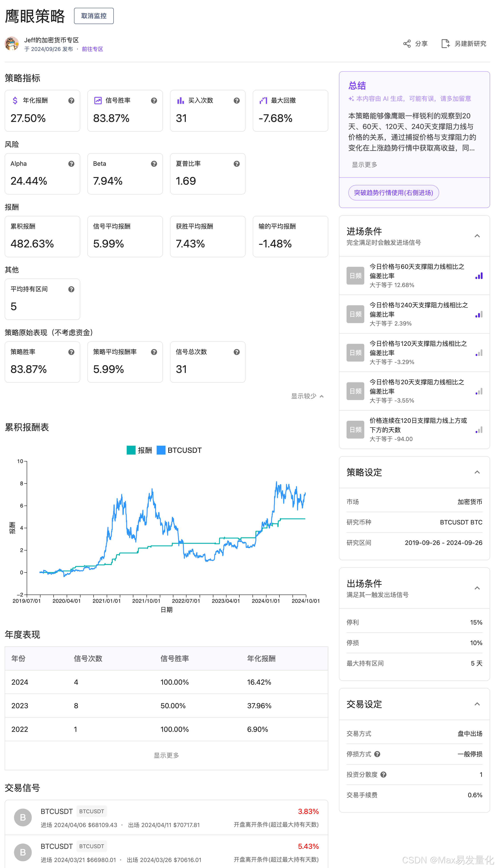Image resolution: width=495 pixels, height=868 pixels.
Task: Collapse the 出场条件 section
Action: click(x=477, y=588)
